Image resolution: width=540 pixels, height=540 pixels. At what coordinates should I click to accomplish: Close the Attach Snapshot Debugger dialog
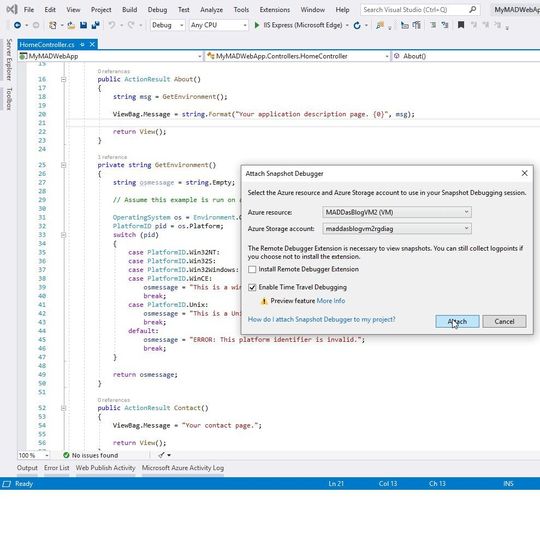click(x=525, y=173)
